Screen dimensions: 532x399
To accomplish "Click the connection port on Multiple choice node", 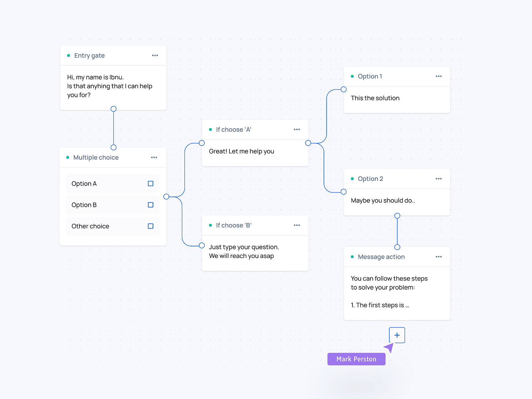I will click(x=166, y=196).
